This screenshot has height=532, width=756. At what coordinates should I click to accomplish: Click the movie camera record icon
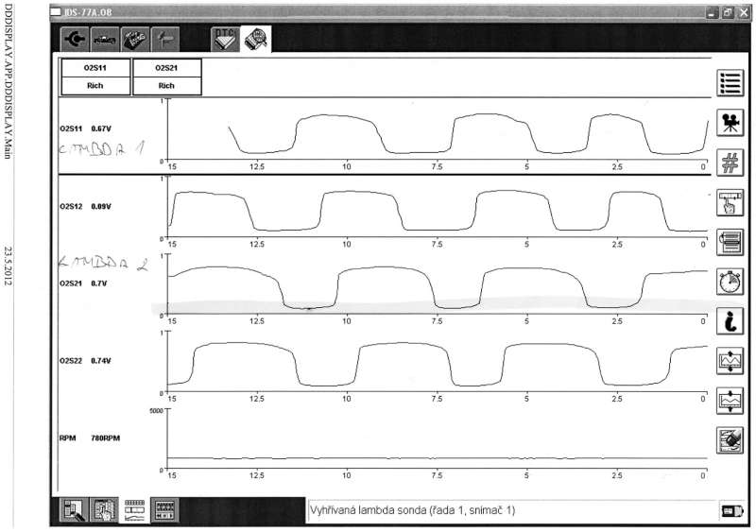click(730, 123)
